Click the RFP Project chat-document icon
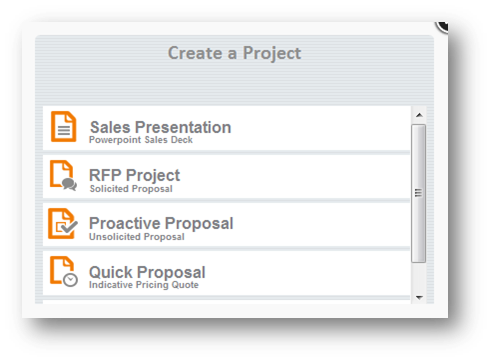 coord(63,175)
